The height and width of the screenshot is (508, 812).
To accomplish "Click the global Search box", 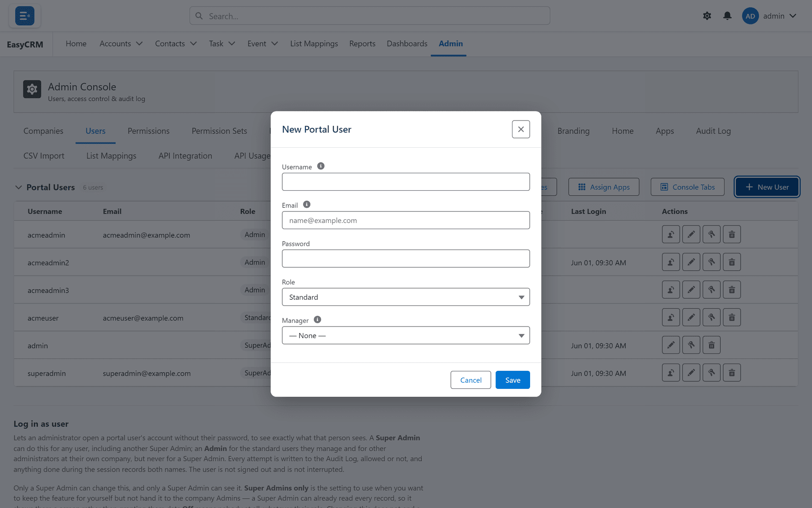I will click(370, 16).
